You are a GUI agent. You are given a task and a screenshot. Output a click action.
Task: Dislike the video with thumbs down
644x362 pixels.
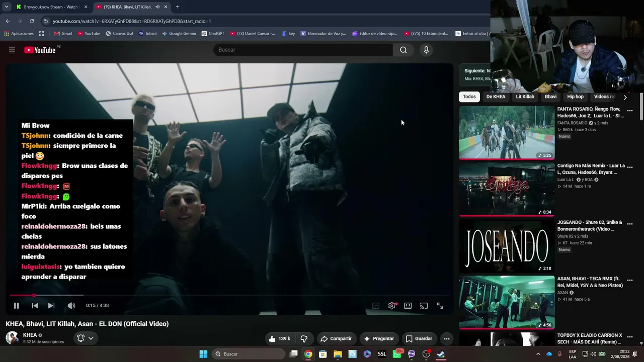coord(304,339)
